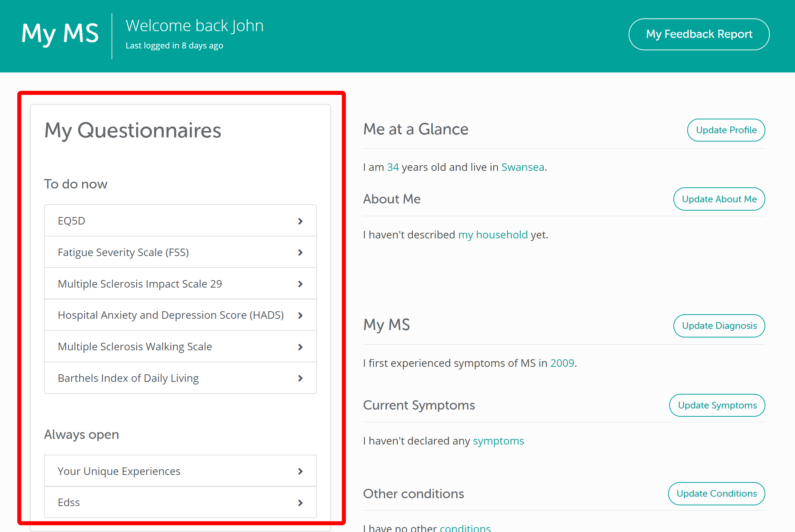This screenshot has width=795, height=532.
Task: Click the 2009 year link
Action: pos(562,363)
